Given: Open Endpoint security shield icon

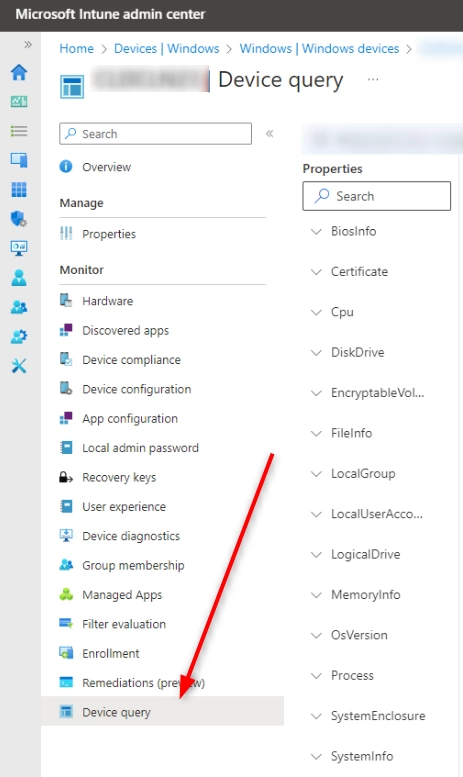Looking at the screenshot, I should click(19, 218).
